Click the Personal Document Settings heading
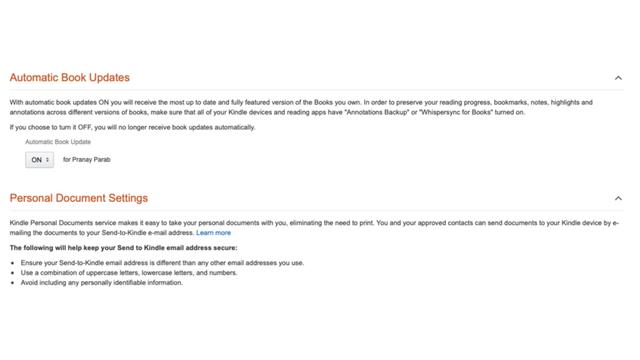640x360 pixels. [79, 198]
